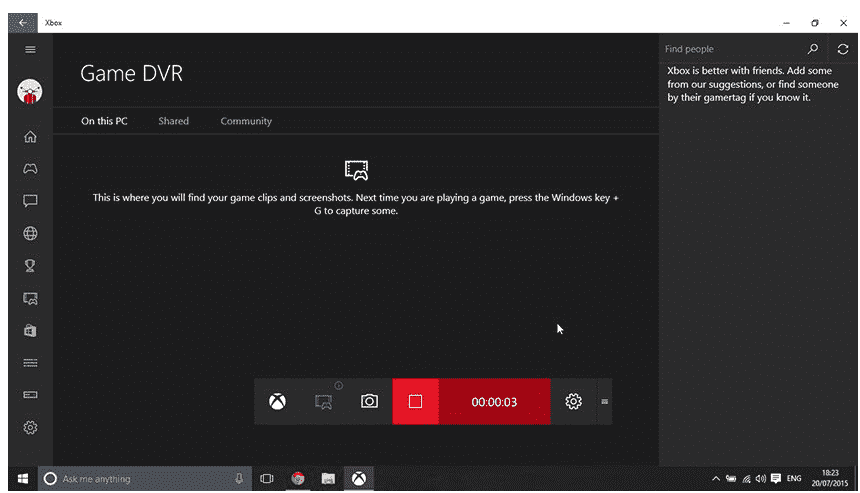Open the Windows Start button

click(x=22, y=479)
